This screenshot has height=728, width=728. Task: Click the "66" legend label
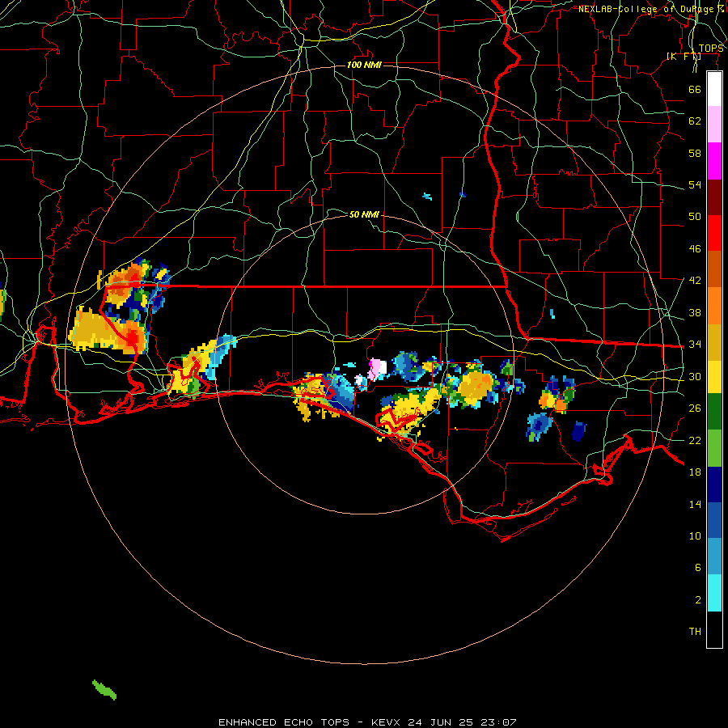695,89
